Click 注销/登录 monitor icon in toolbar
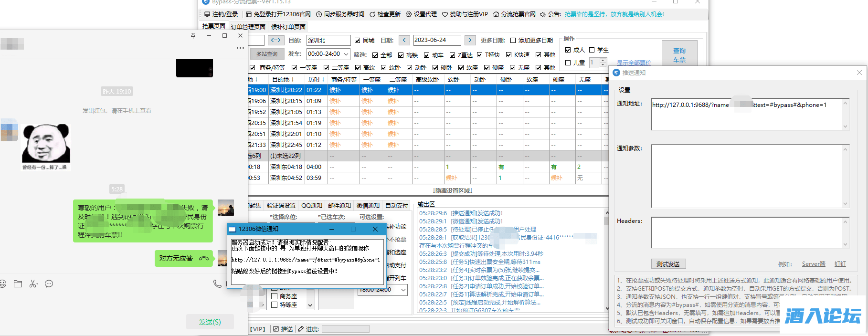 click(207, 14)
